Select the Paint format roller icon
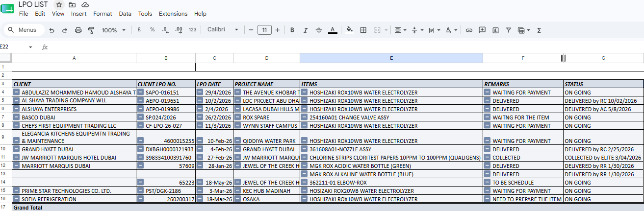Viewport: 644px width, 211px height. click(91, 30)
